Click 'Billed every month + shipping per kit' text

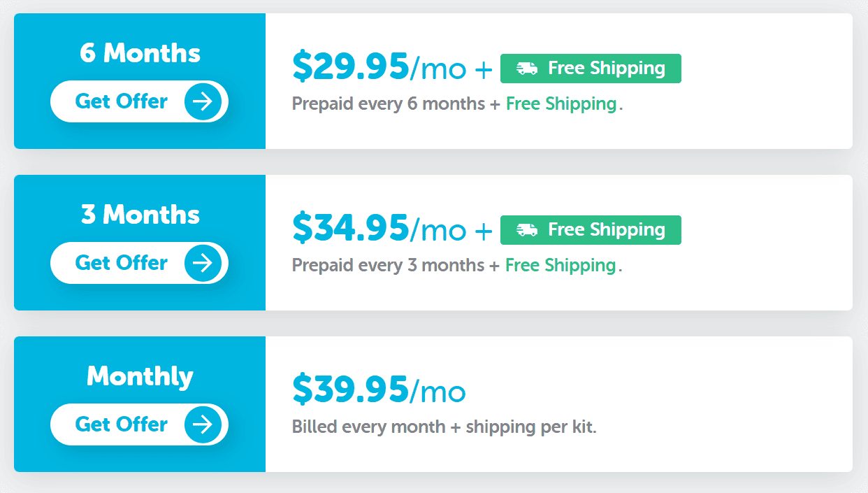pyautogui.click(x=444, y=427)
